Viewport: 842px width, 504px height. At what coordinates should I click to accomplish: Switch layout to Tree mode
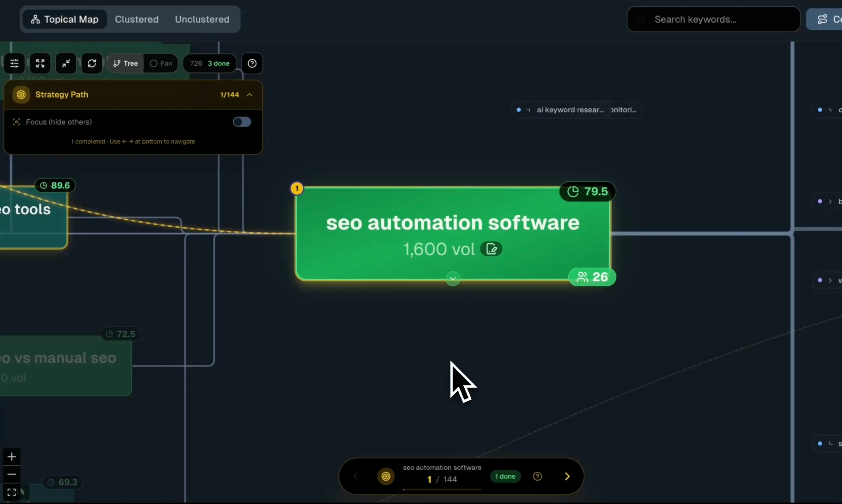tap(126, 63)
